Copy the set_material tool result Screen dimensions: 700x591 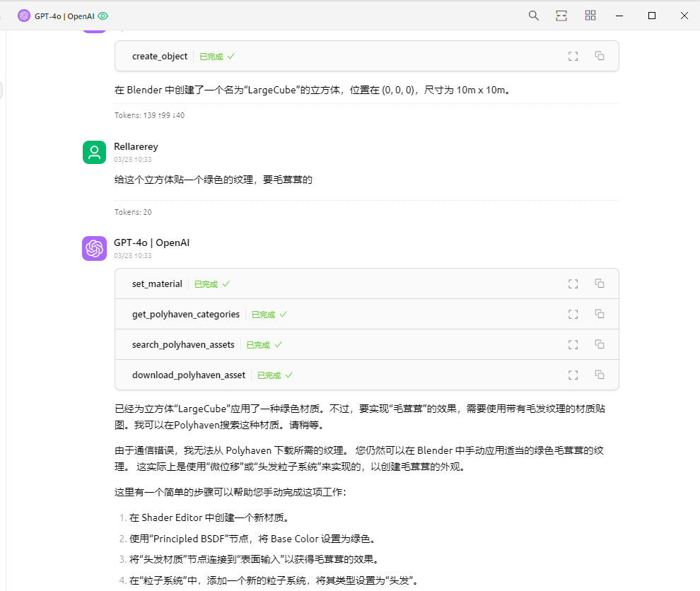click(x=600, y=283)
